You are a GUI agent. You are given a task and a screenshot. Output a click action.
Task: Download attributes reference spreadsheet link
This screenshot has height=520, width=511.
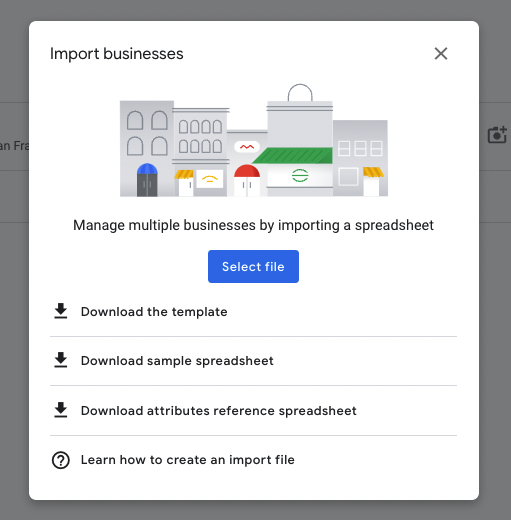[219, 411]
